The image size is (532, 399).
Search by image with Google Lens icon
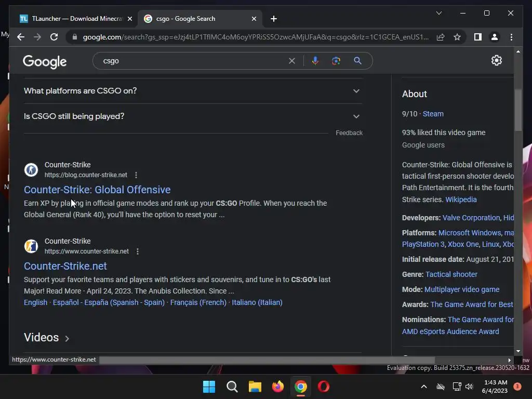coord(336,61)
